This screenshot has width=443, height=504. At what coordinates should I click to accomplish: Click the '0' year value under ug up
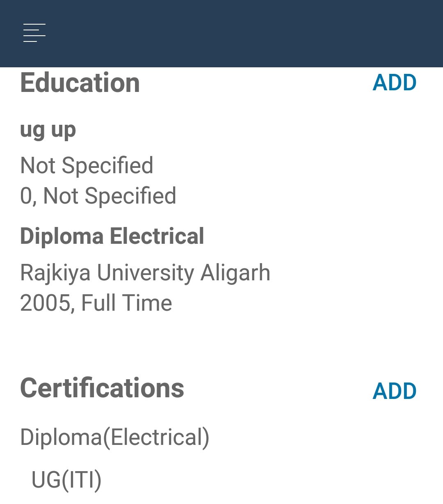click(x=25, y=196)
